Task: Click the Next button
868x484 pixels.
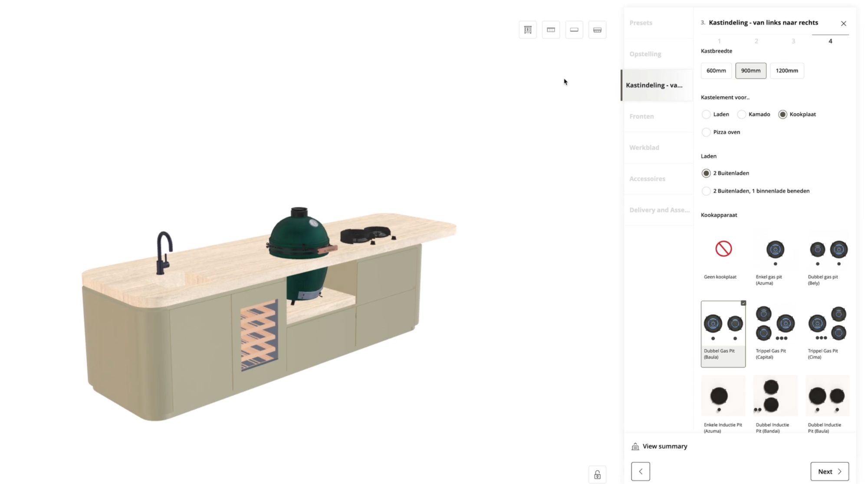Action: coord(829,471)
